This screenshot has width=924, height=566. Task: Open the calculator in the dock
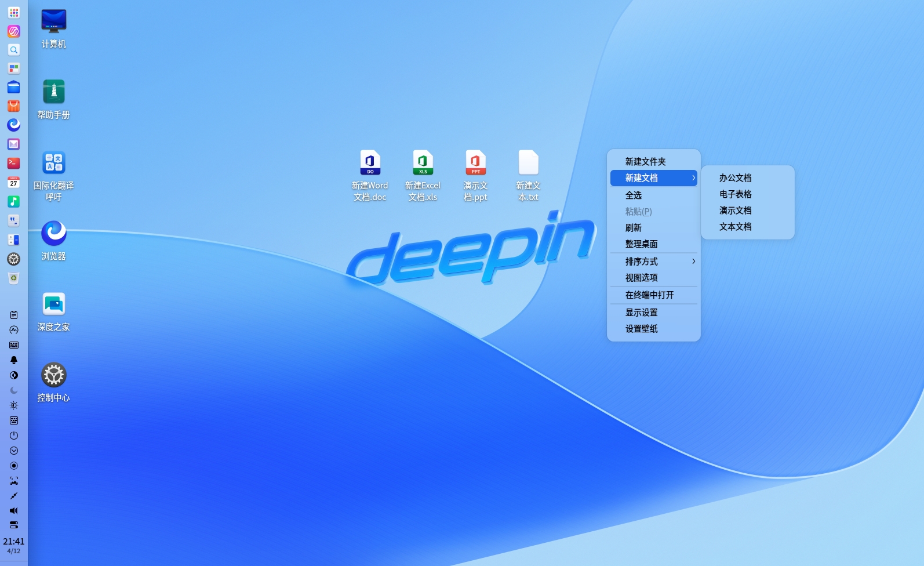tap(14, 240)
